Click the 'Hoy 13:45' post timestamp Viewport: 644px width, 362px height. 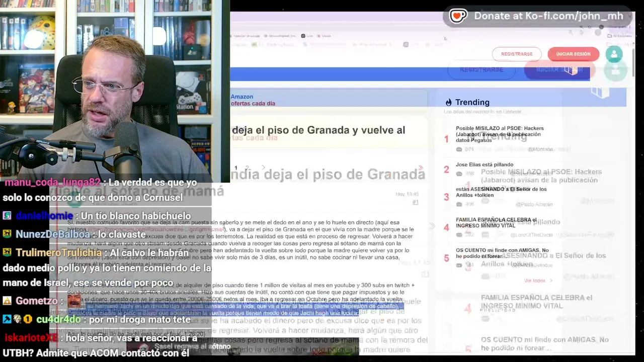[x=407, y=194]
